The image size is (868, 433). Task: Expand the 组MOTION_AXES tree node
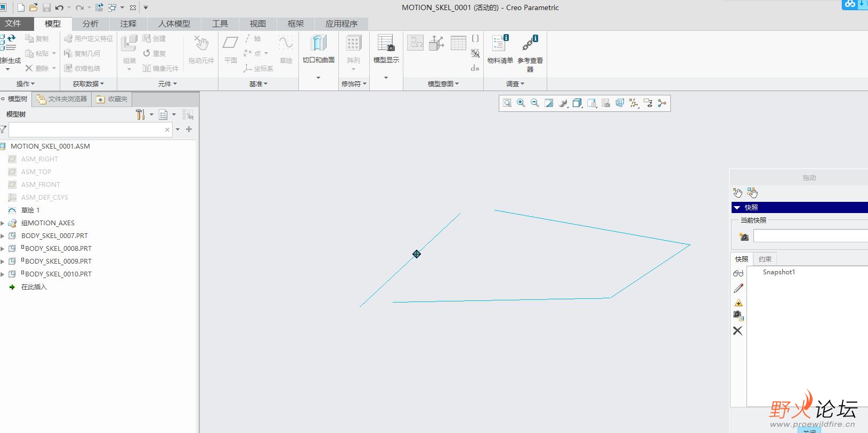pos(3,223)
